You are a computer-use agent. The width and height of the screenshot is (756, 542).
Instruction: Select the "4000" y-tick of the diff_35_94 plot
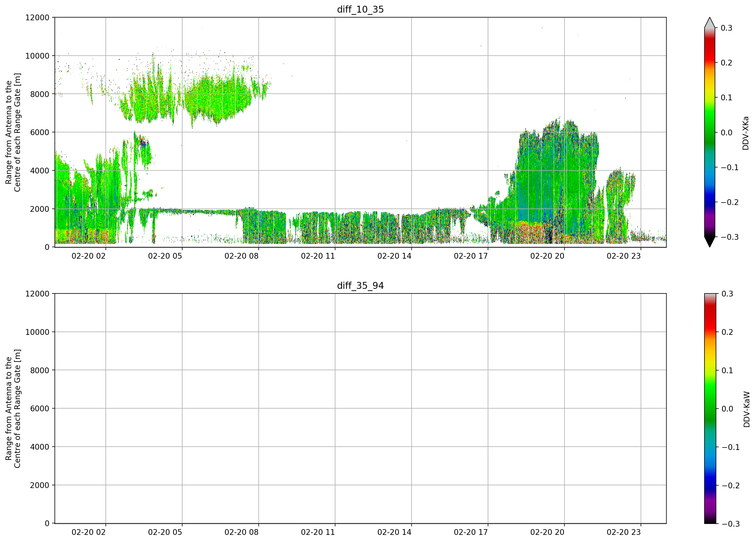point(40,447)
